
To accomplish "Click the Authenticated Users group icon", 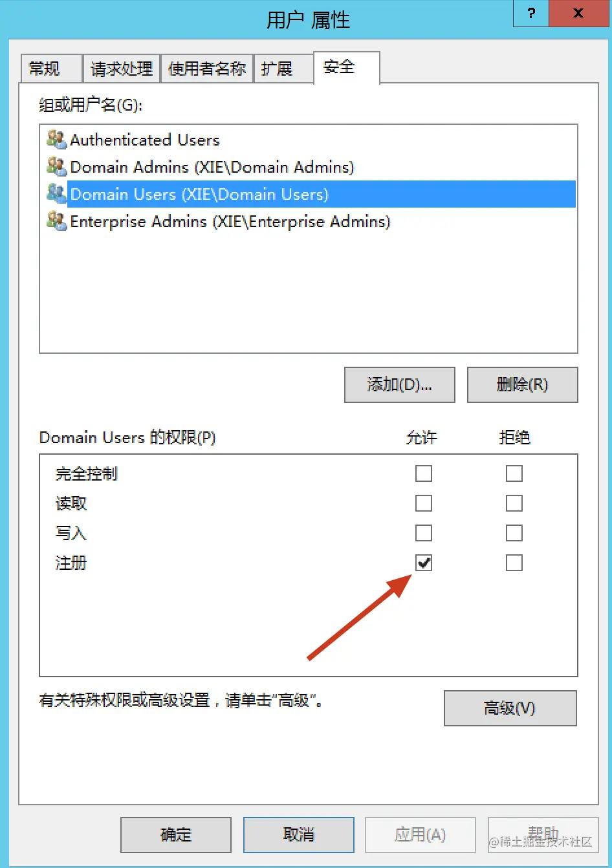I will coord(56,140).
